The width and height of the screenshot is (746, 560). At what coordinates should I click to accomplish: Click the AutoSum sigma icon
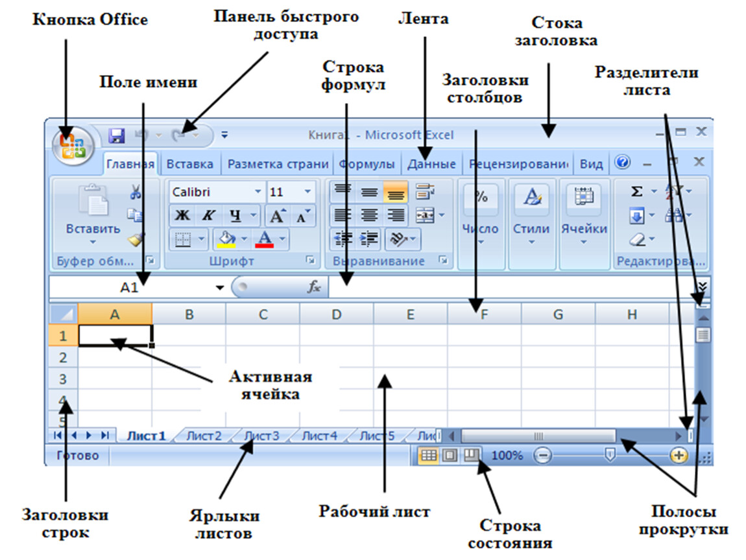[x=636, y=191]
